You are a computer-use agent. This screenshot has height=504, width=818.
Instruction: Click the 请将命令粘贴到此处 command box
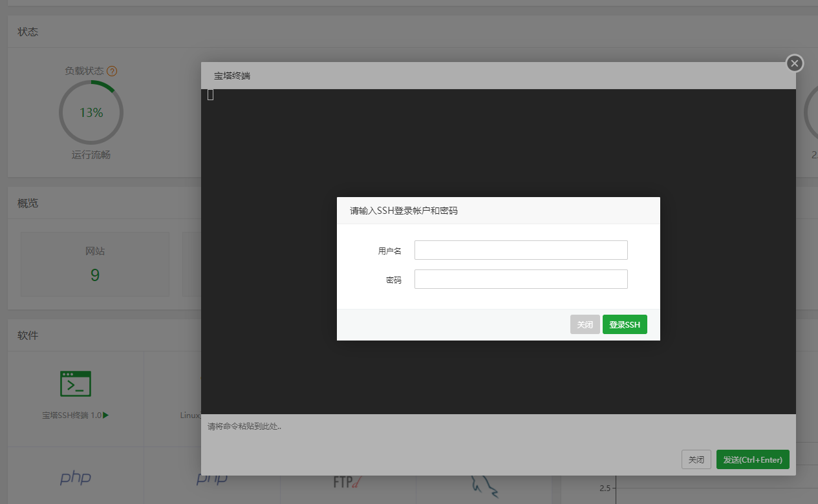[x=498, y=428]
